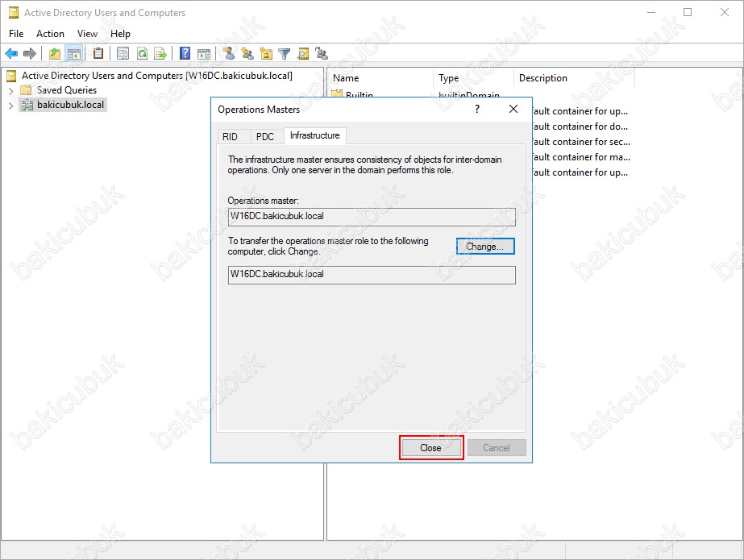Screen dimensions: 744x560
Task: Click Find objects magnifier icon
Action: [x=303, y=53]
